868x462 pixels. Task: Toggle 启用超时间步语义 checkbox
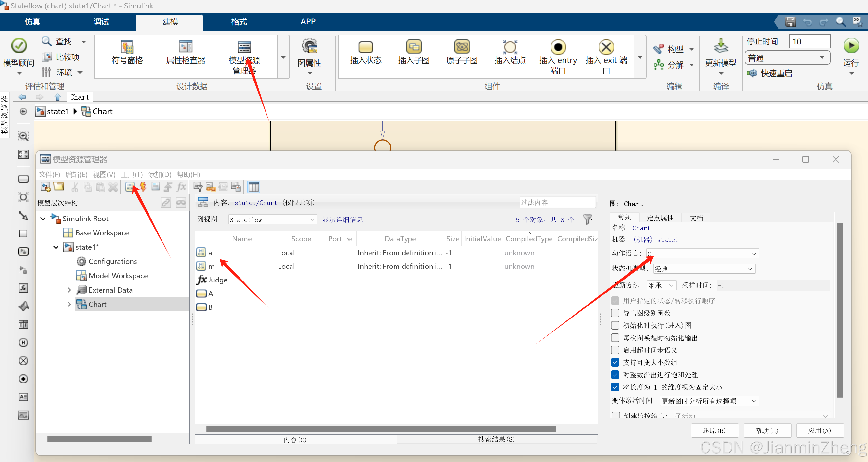615,350
